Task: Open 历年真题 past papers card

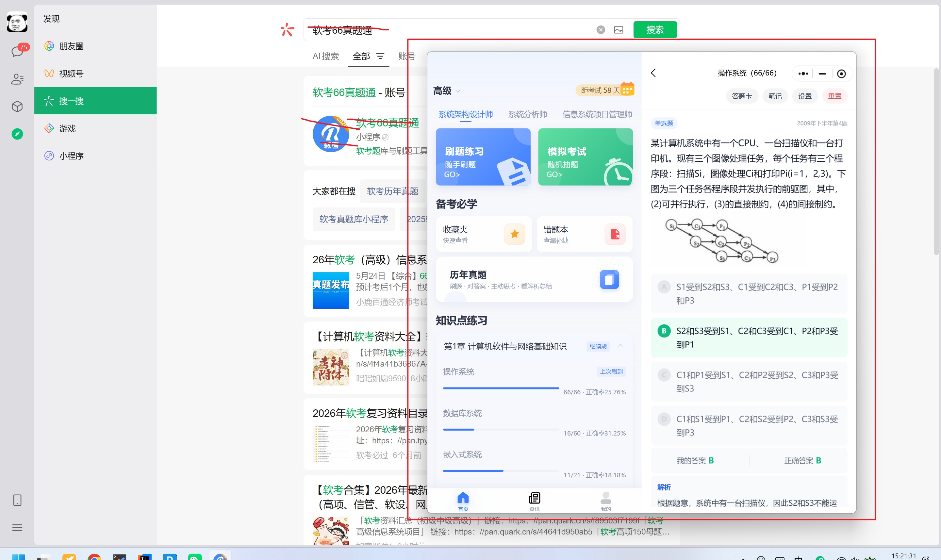Action: pos(534,279)
